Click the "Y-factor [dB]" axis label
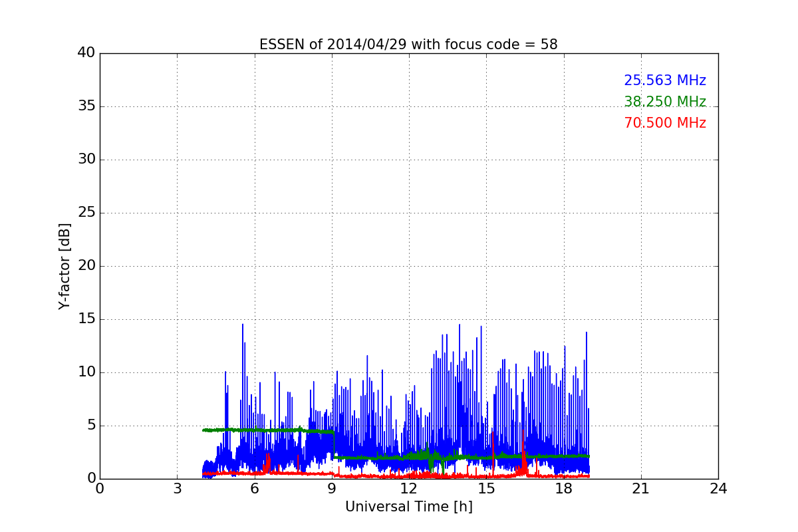The height and width of the screenshot is (532, 798). point(65,266)
